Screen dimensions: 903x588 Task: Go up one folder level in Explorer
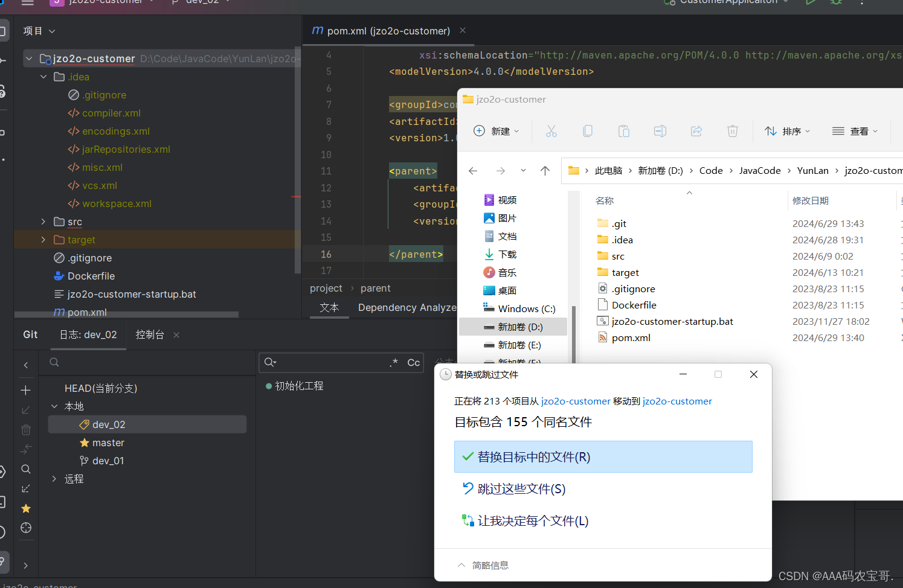point(545,171)
